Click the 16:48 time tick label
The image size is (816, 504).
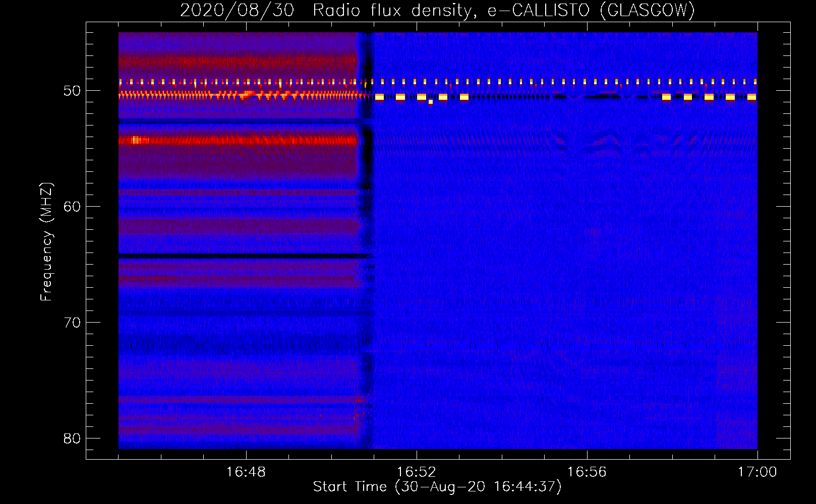tap(246, 472)
